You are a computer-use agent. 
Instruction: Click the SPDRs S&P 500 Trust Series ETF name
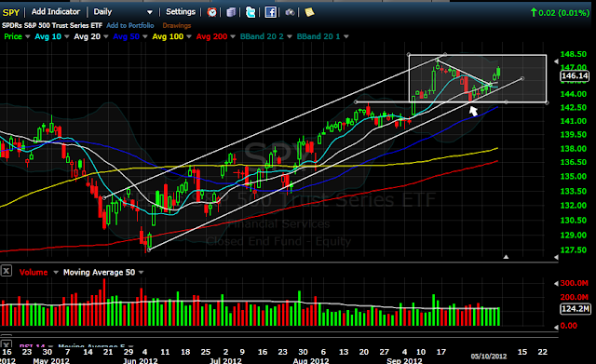(x=52, y=25)
